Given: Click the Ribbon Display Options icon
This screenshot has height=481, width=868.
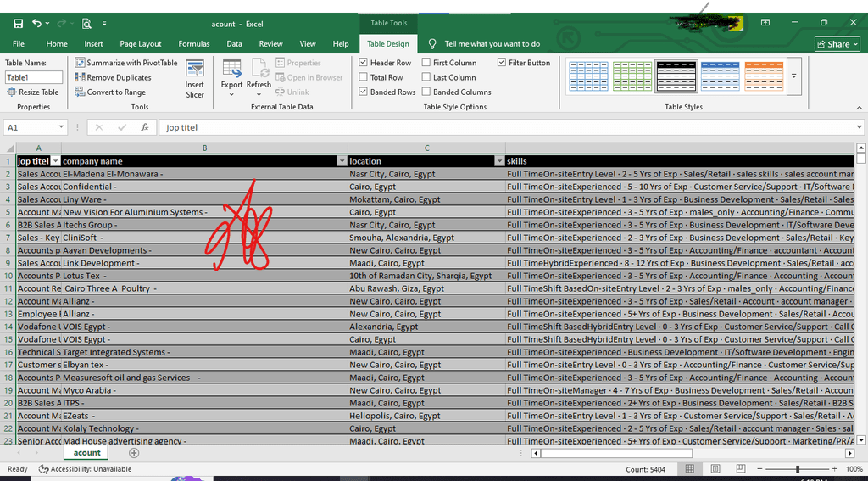Looking at the screenshot, I should coord(765,23).
